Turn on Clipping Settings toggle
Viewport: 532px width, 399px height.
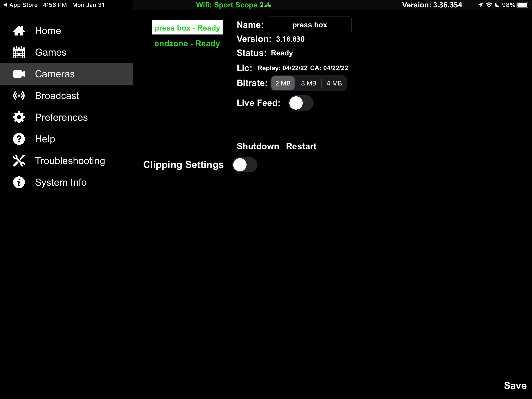coord(245,165)
